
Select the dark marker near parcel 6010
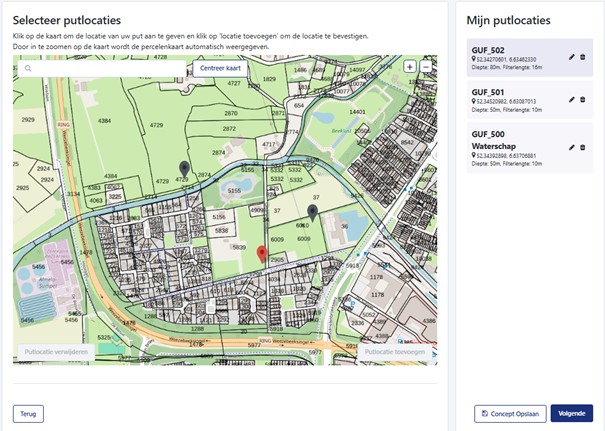[x=312, y=212]
